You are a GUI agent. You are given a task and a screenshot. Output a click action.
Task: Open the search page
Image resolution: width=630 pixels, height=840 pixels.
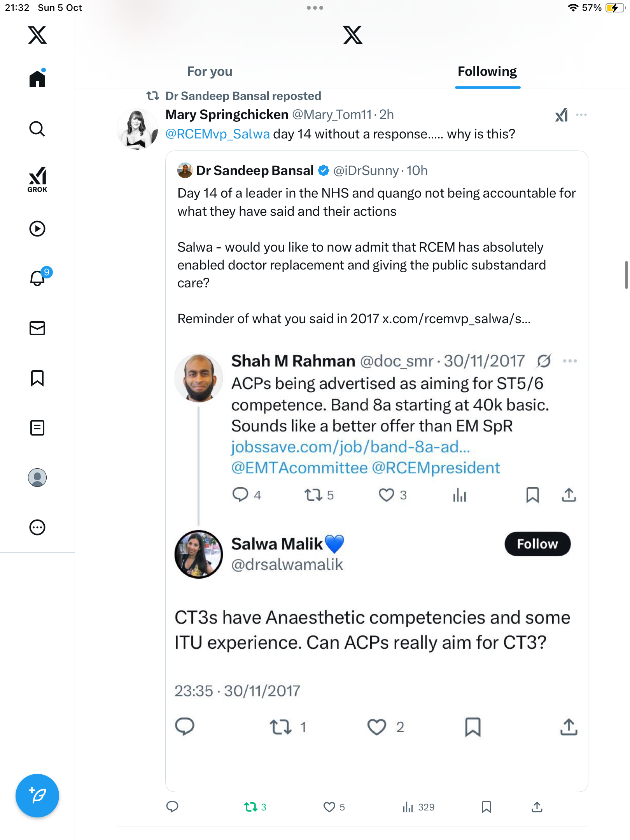pyautogui.click(x=37, y=129)
